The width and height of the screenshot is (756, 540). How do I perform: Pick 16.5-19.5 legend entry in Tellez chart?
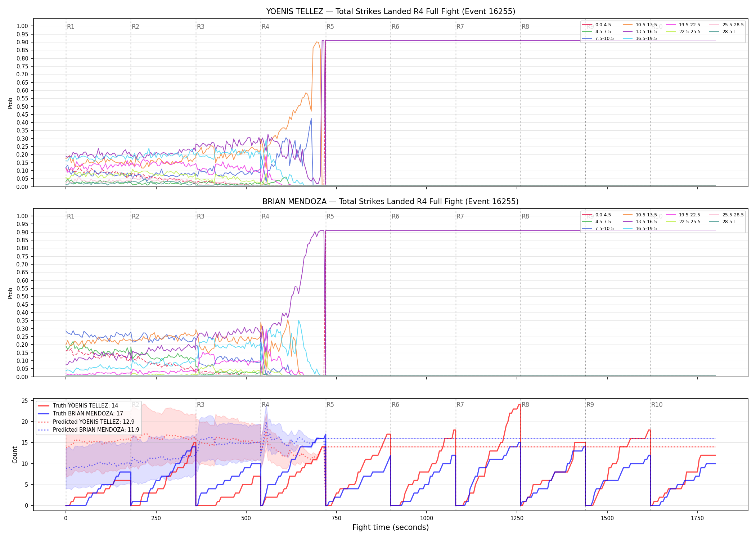(640, 39)
